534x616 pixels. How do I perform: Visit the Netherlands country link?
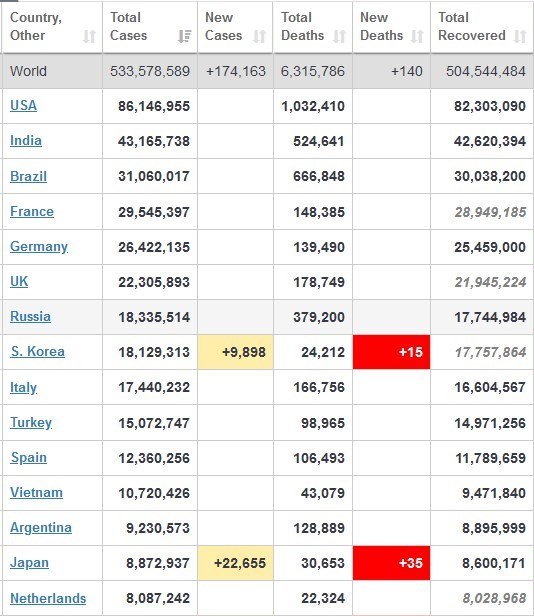48,598
